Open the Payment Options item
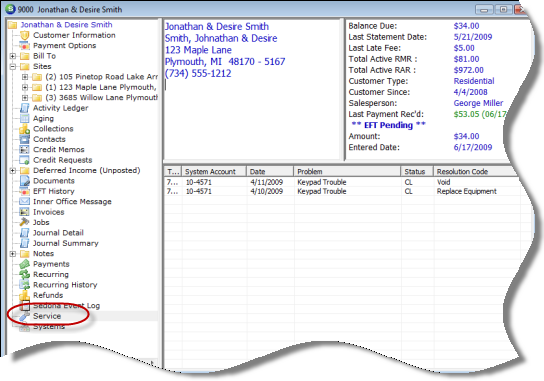The width and height of the screenshot is (544, 381). click(x=65, y=46)
